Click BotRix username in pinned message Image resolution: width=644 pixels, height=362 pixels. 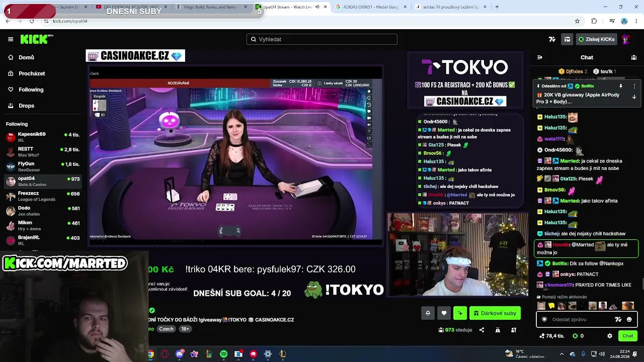point(588,86)
